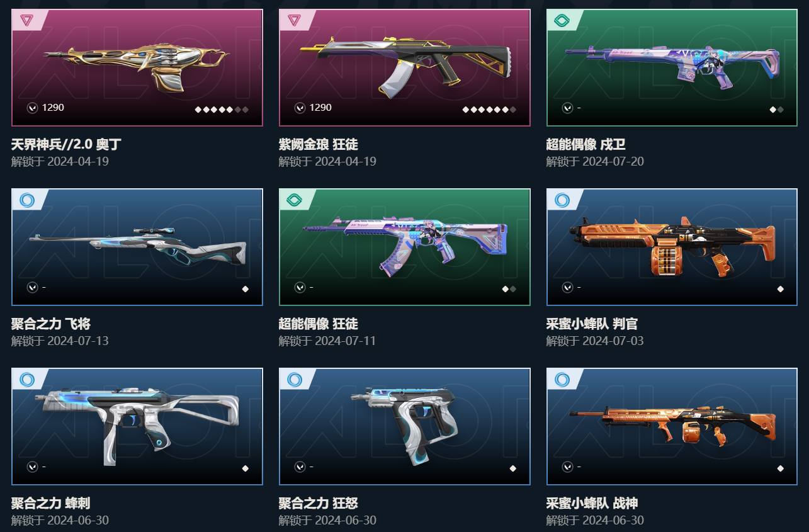Image resolution: width=809 pixels, height=532 pixels.
Task: Select the upgrade level dots on 紫阙金琅 狂徒 card
Action: (x=489, y=110)
